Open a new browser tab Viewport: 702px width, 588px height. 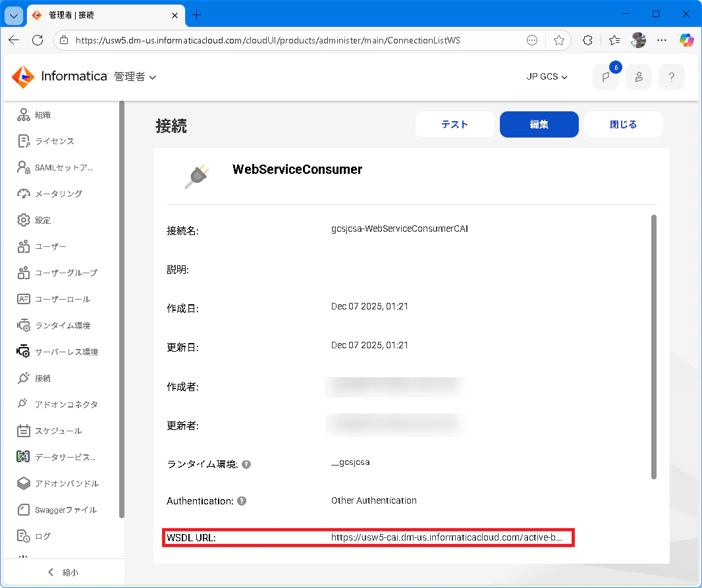coord(196,15)
